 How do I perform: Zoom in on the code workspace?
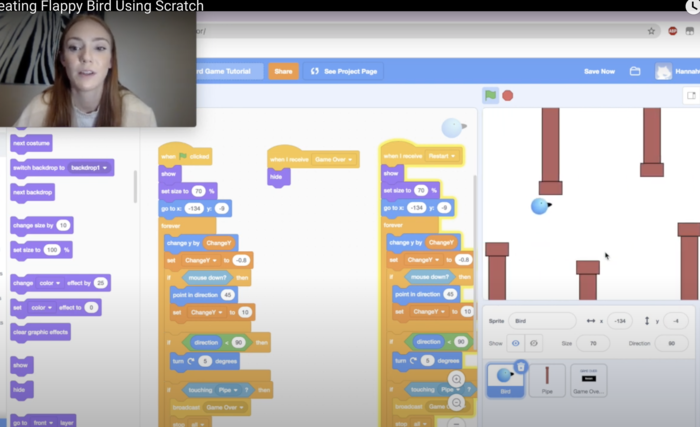point(456,379)
